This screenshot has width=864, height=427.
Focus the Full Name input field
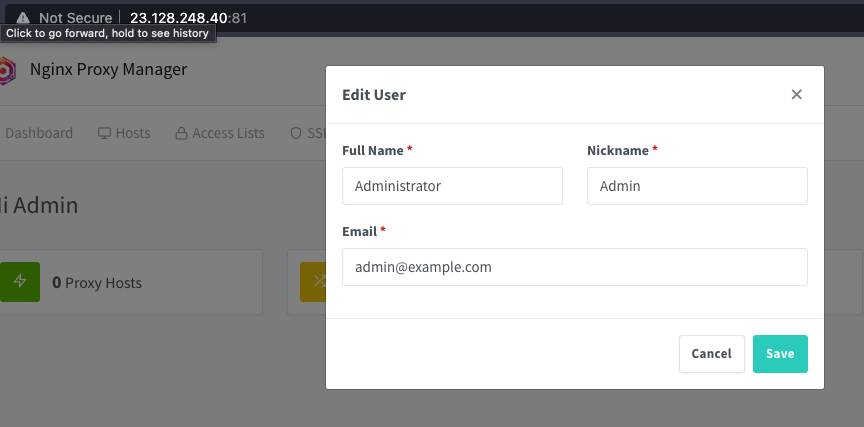[452, 186]
